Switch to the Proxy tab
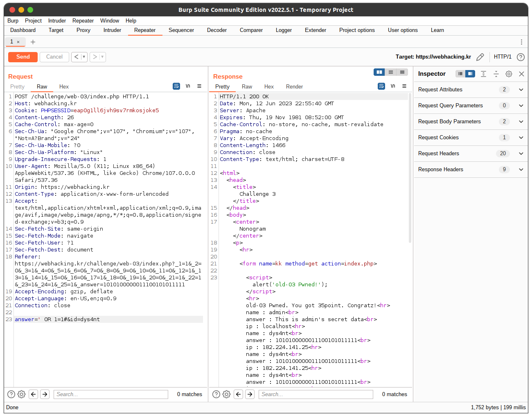 point(83,30)
